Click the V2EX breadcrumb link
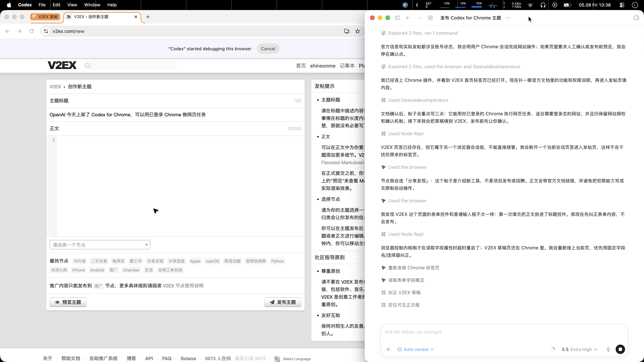This screenshot has width=644, height=362. [x=55, y=87]
